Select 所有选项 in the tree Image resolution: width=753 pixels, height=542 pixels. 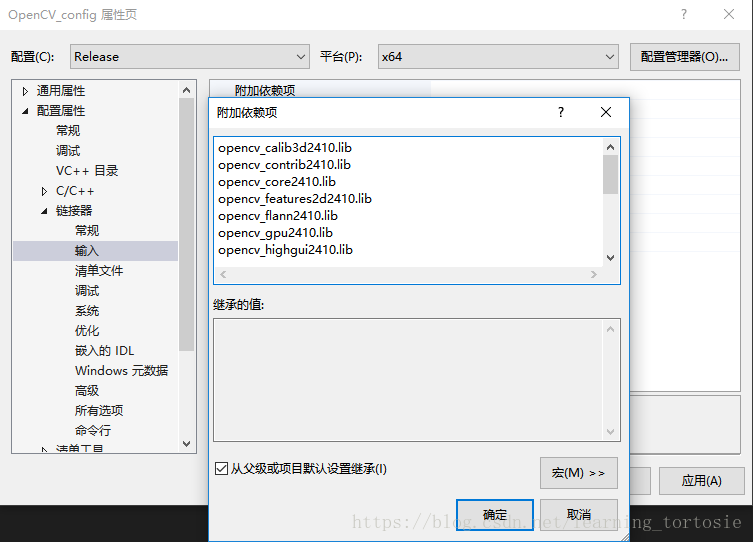coord(99,411)
